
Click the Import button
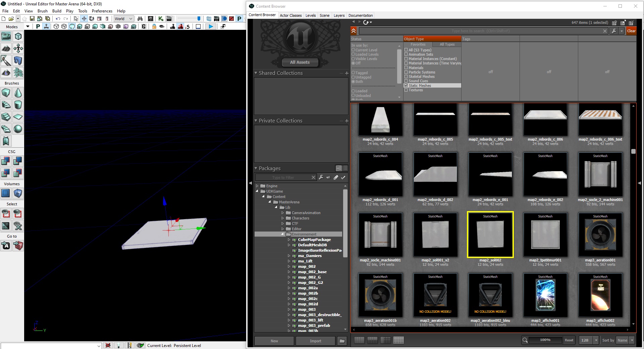tap(315, 341)
